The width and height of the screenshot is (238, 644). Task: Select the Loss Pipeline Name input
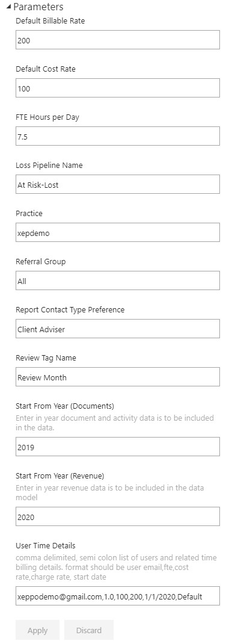tap(118, 184)
